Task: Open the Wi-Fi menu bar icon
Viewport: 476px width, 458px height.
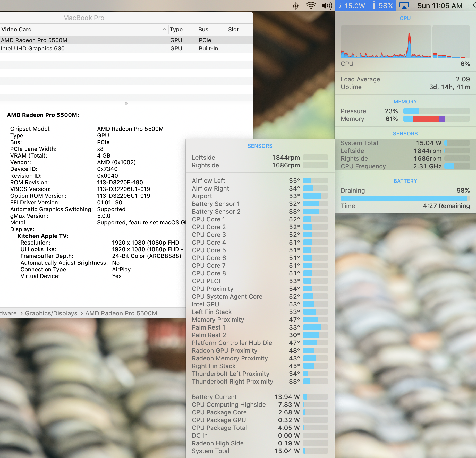Action: pos(311,6)
